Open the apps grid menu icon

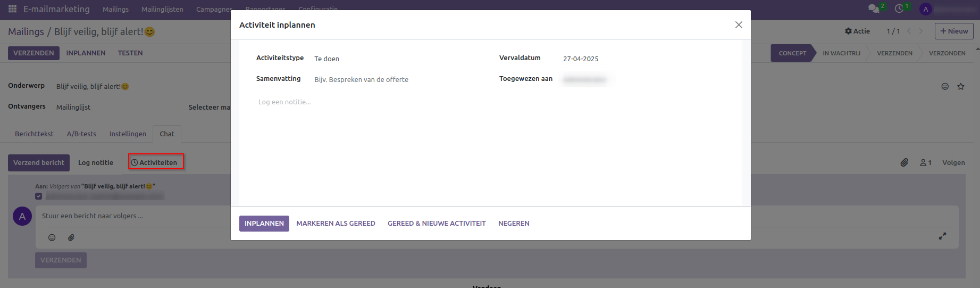click(12, 9)
